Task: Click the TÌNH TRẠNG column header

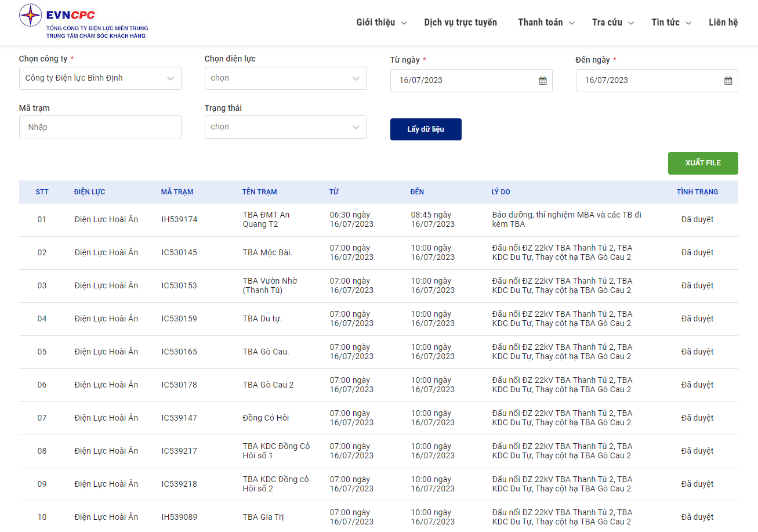Action: [x=697, y=192]
